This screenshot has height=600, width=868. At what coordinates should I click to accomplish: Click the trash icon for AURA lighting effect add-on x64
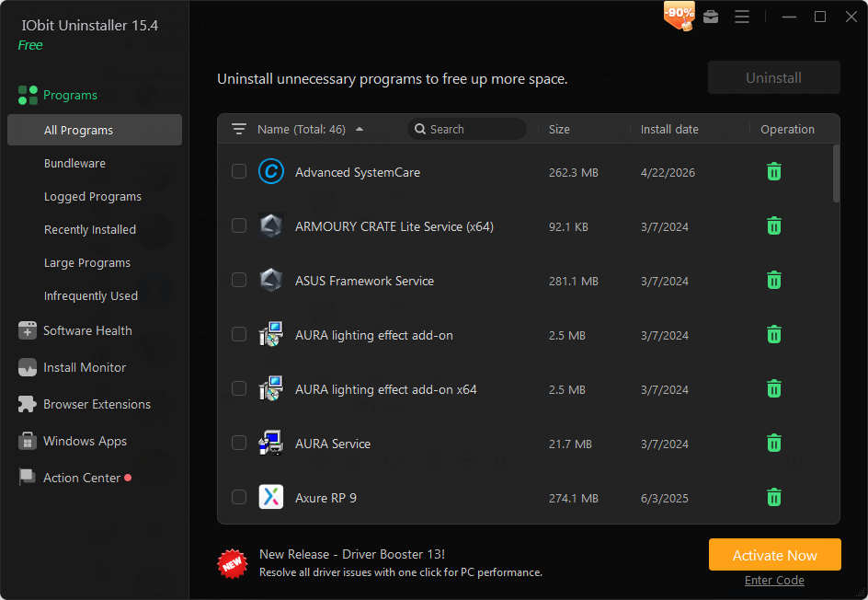pyautogui.click(x=774, y=389)
